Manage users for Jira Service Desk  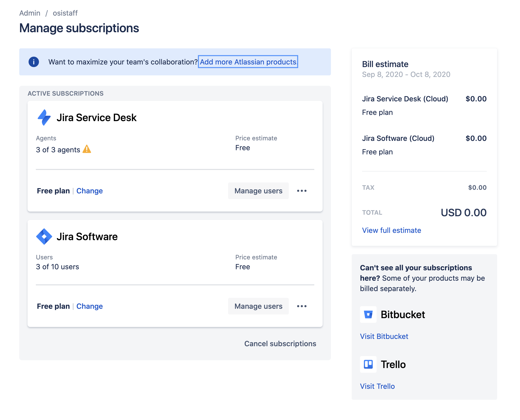258,191
